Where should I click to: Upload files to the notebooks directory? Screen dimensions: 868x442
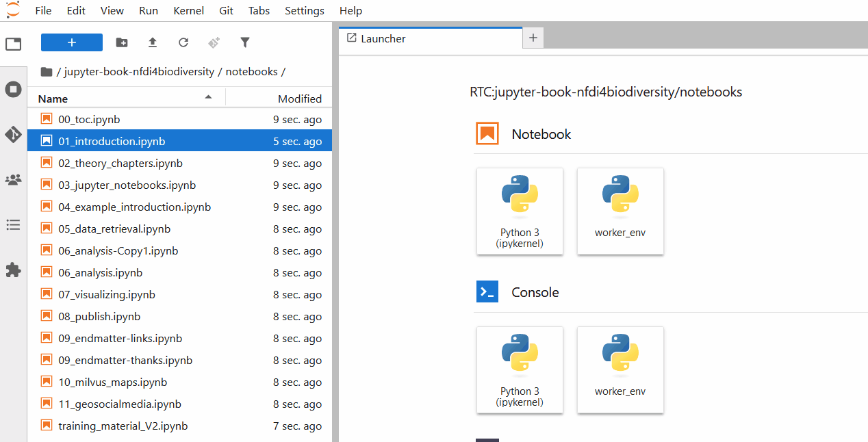(x=152, y=42)
